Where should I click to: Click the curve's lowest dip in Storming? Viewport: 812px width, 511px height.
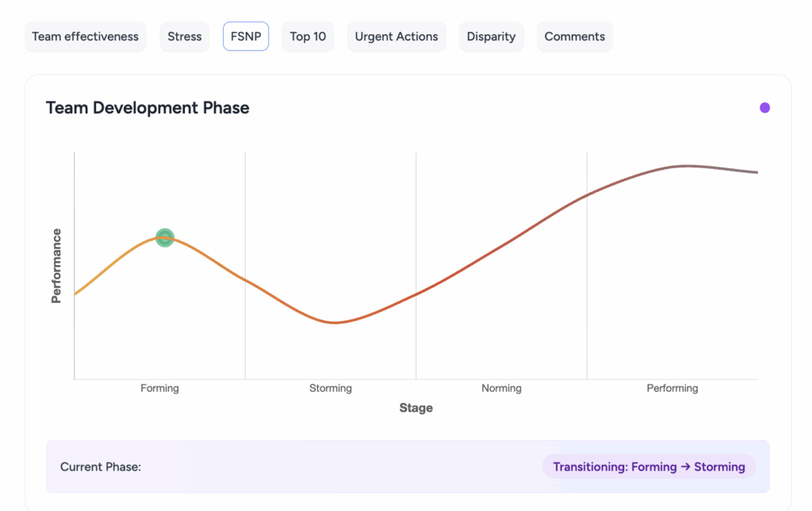[335, 322]
